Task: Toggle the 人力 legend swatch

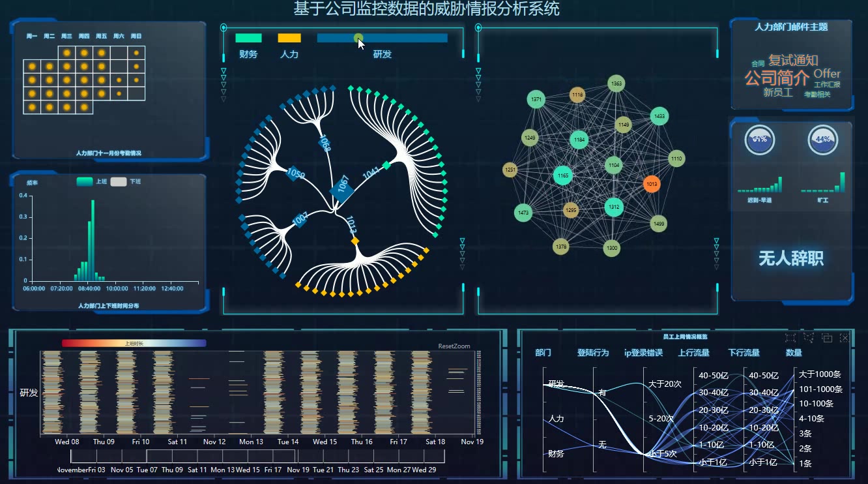Action: click(x=289, y=38)
